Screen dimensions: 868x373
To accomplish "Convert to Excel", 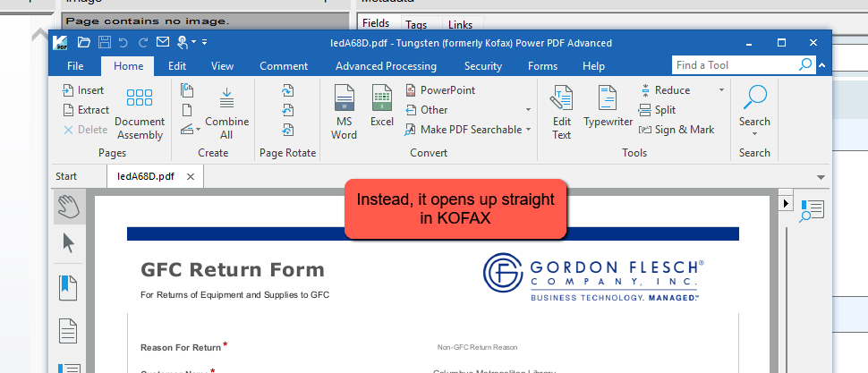I will (x=382, y=106).
